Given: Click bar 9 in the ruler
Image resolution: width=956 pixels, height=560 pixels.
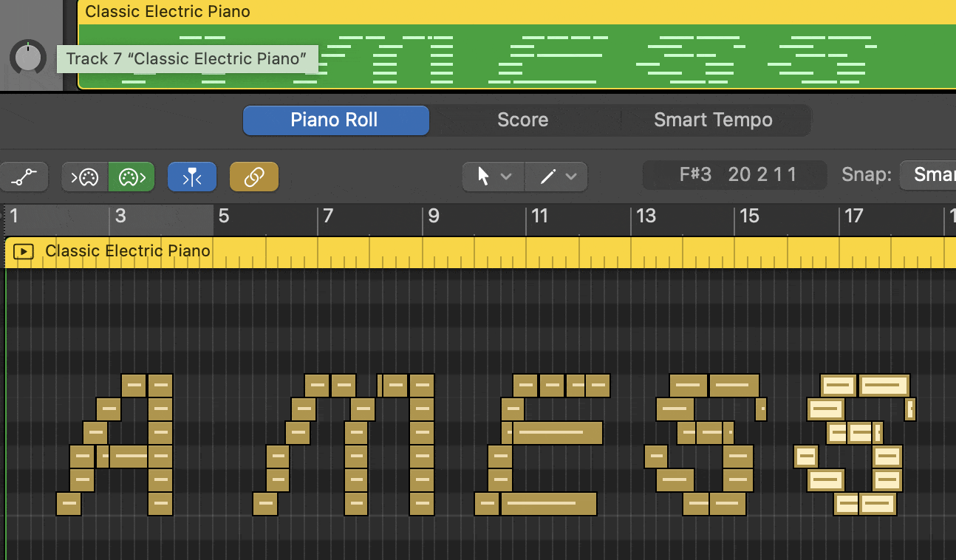Looking at the screenshot, I should pyautogui.click(x=433, y=216).
